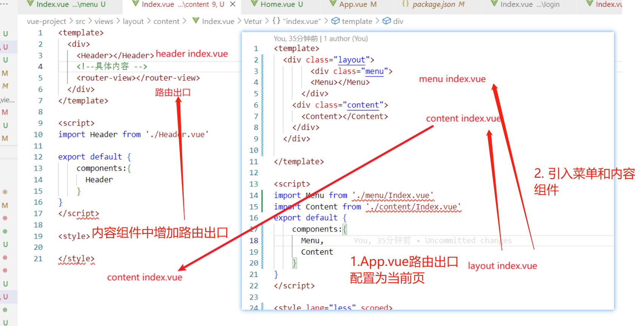Switch to the package.json tab

point(433,5)
